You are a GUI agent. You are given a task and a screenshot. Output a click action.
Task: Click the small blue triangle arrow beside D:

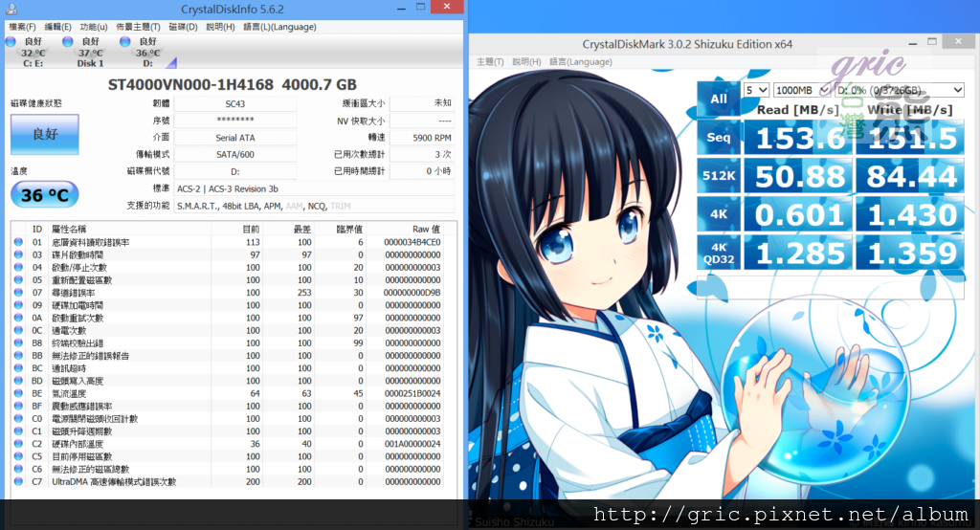171,63
